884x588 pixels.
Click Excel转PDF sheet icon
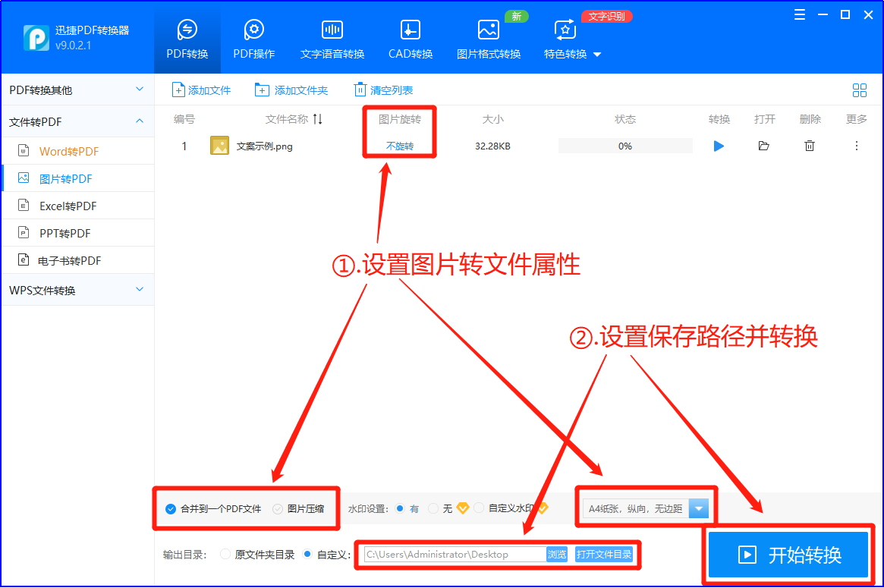(24, 205)
